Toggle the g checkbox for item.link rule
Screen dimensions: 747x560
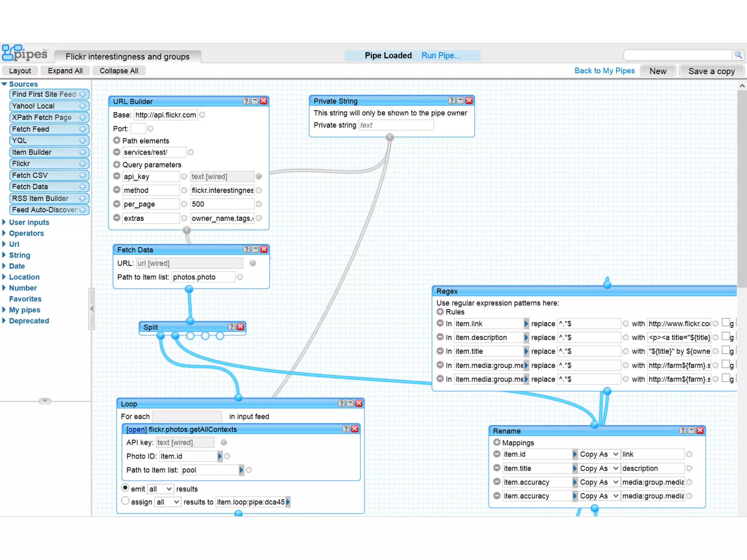tap(725, 323)
